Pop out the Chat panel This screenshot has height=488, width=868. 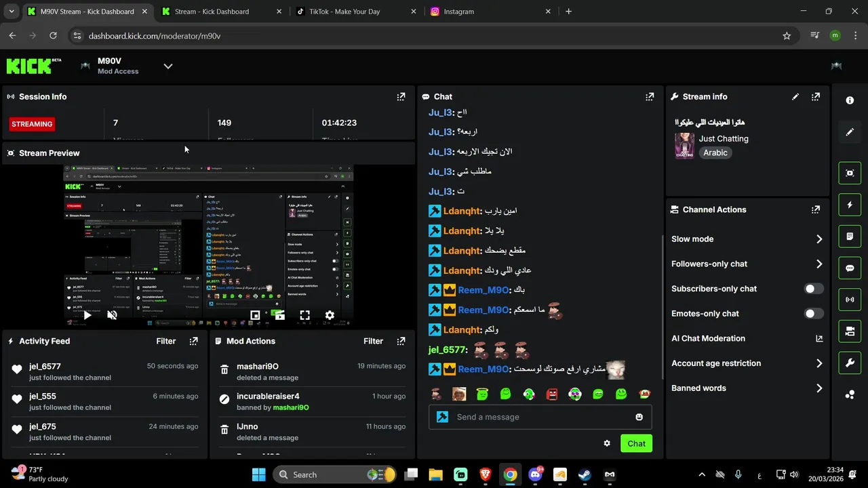650,97
